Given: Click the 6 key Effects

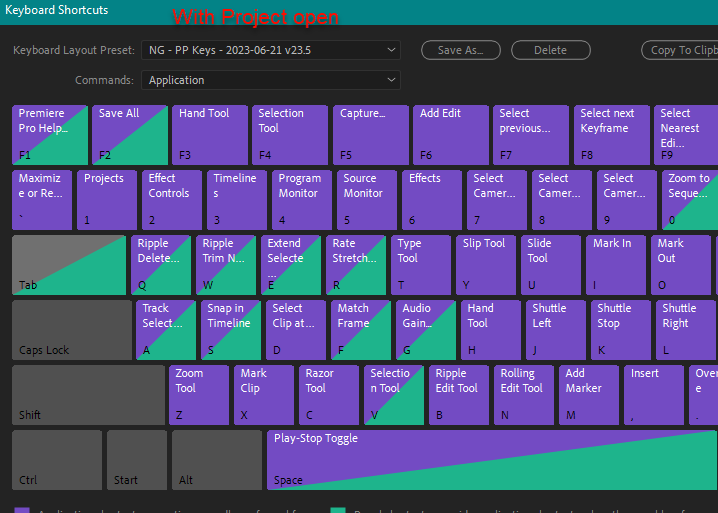Looking at the screenshot, I should click(432, 200).
